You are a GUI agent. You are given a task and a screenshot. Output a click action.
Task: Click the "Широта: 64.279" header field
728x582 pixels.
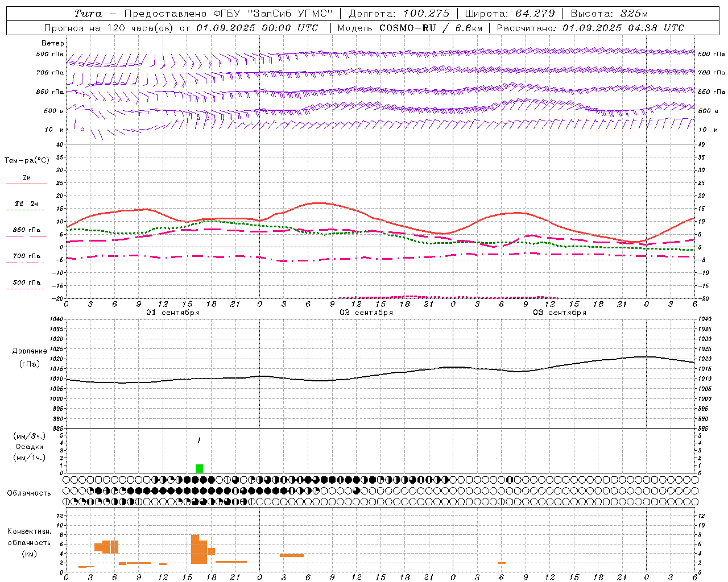point(510,14)
